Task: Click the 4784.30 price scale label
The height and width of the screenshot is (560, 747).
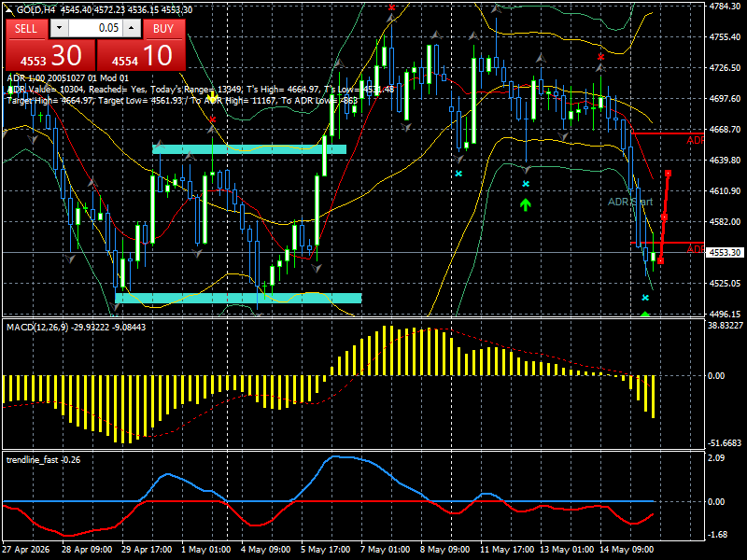Action: click(725, 7)
